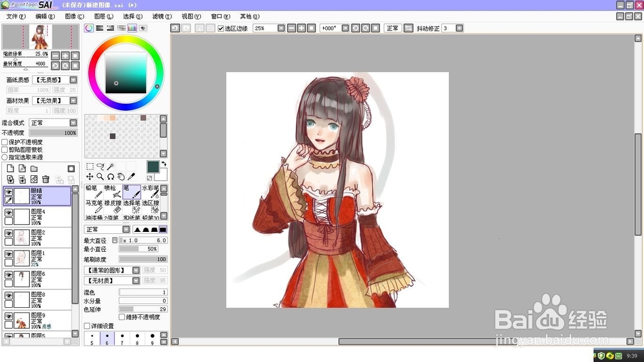Activate the hand pan tool
The height and width of the screenshot is (362, 644).
coord(121,176)
